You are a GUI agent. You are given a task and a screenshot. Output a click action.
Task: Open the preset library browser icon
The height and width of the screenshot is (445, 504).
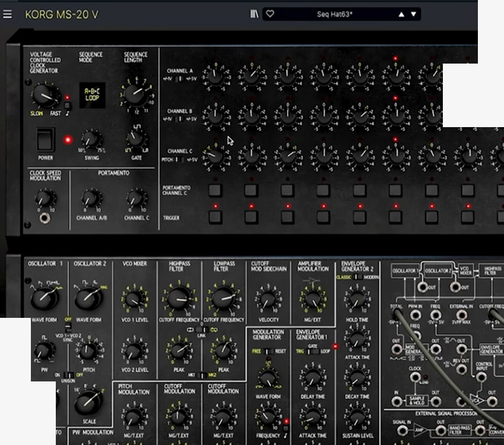click(x=254, y=14)
